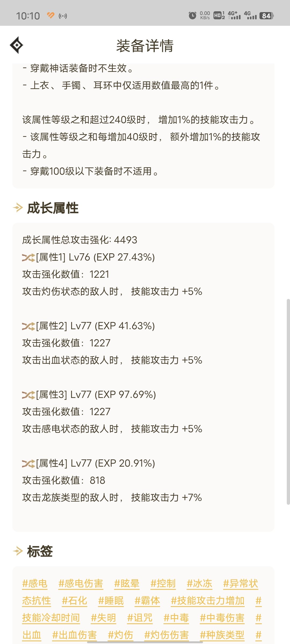Select the shuffle icon next to 属性1
The width and height of the screenshot is (290, 644).
click(29, 258)
